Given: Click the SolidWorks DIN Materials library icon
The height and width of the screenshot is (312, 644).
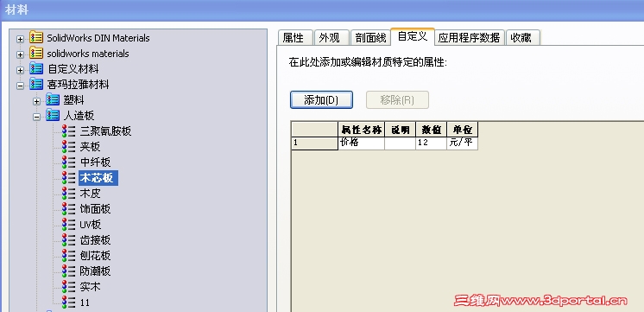Looking at the screenshot, I should click(x=36, y=38).
